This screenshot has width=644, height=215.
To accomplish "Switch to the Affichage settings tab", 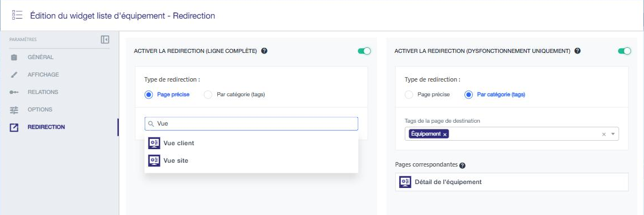I will (43, 75).
